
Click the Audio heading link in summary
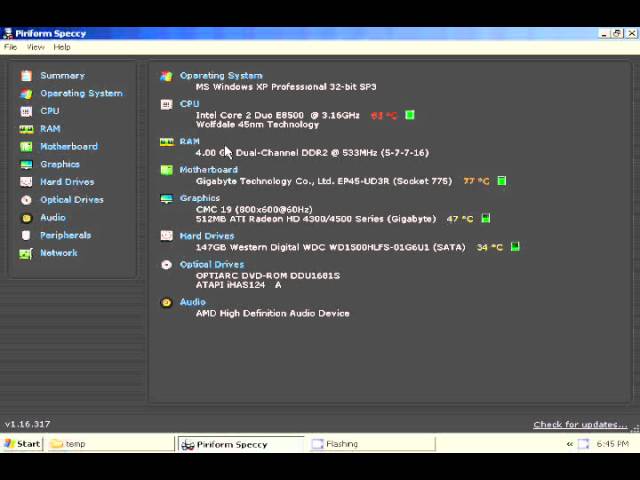[192, 302]
